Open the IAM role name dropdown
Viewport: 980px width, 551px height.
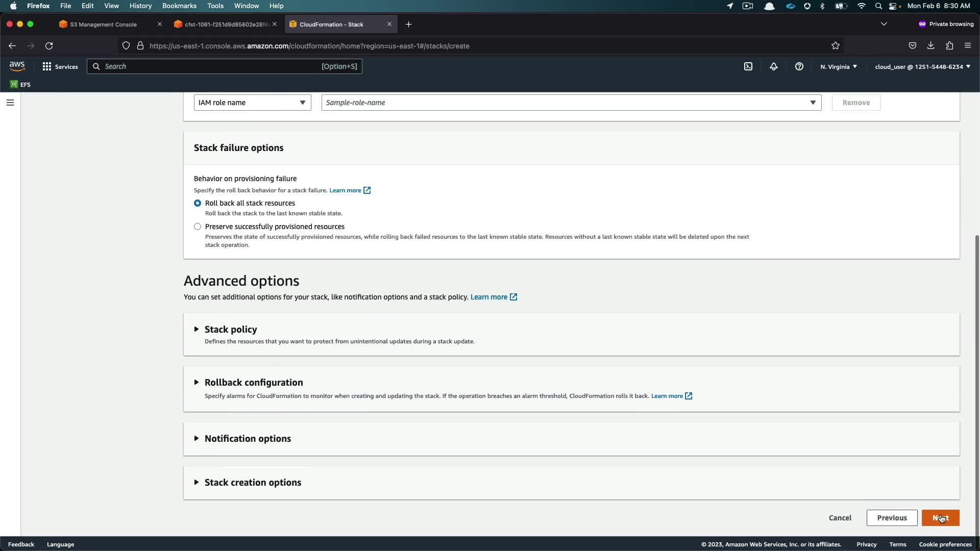tap(252, 103)
